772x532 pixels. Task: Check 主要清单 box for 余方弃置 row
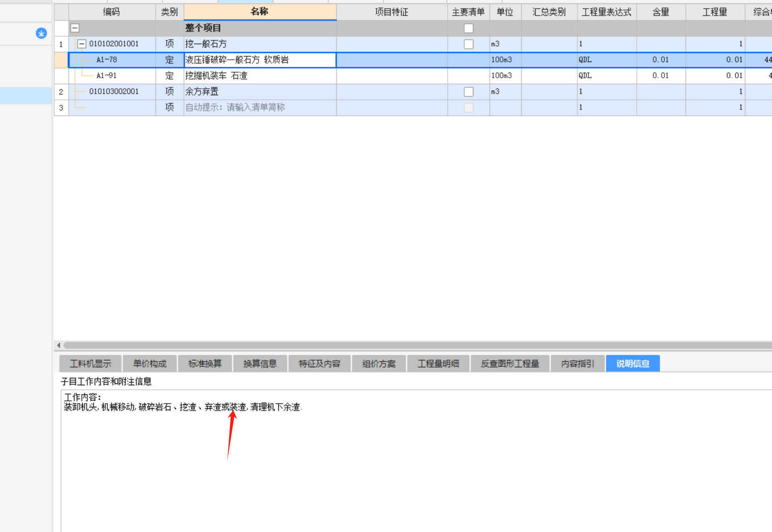pyautogui.click(x=468, y=92)
